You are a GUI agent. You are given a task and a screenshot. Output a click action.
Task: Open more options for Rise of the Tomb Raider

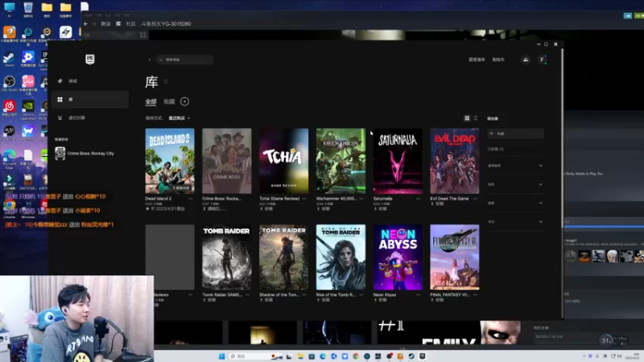[361, 294]
